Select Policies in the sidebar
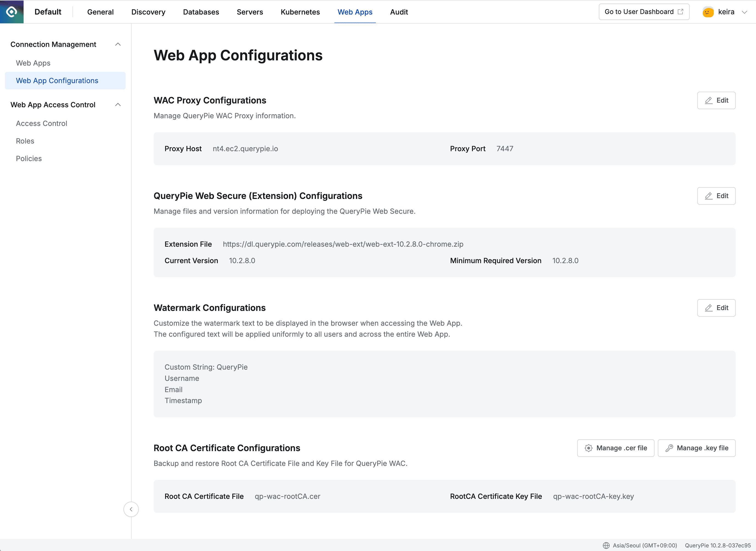This screenshot has width=756, height=551. (x=29, y=158)
